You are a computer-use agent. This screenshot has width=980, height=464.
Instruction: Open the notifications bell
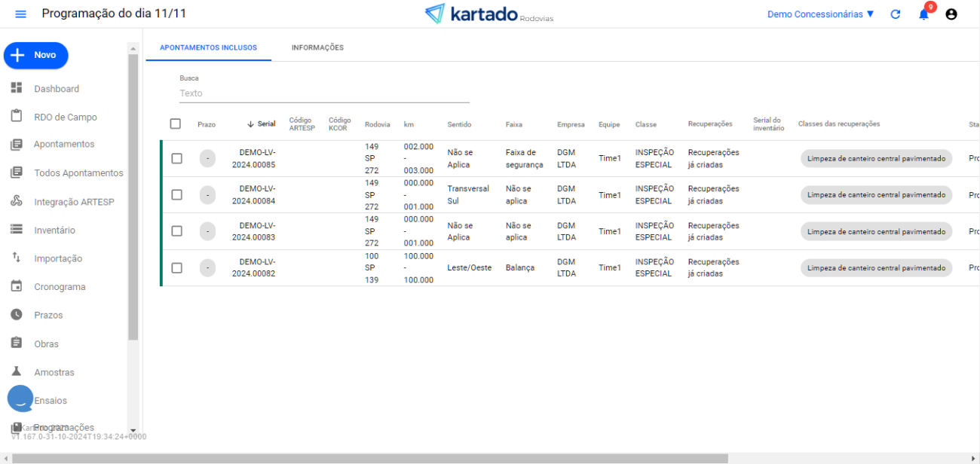click(923, 14)
